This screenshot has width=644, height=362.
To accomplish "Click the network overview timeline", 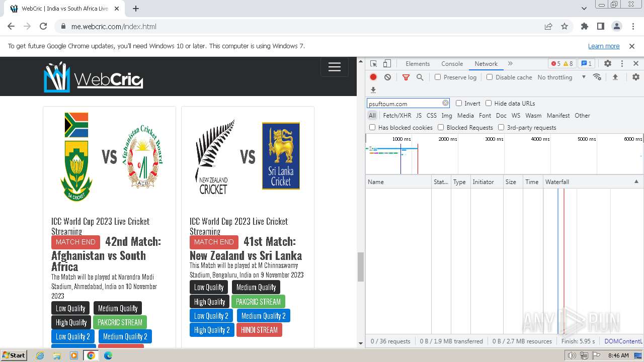I will point(505,154).
